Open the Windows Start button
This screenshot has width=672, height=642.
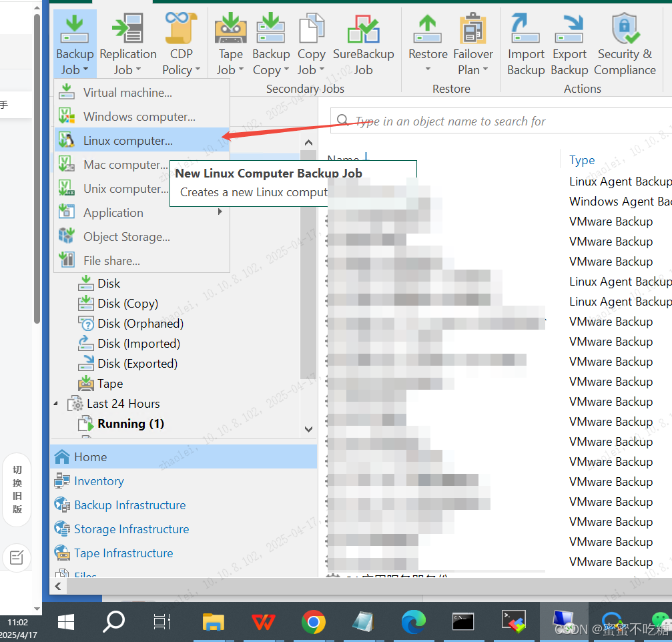66,622
